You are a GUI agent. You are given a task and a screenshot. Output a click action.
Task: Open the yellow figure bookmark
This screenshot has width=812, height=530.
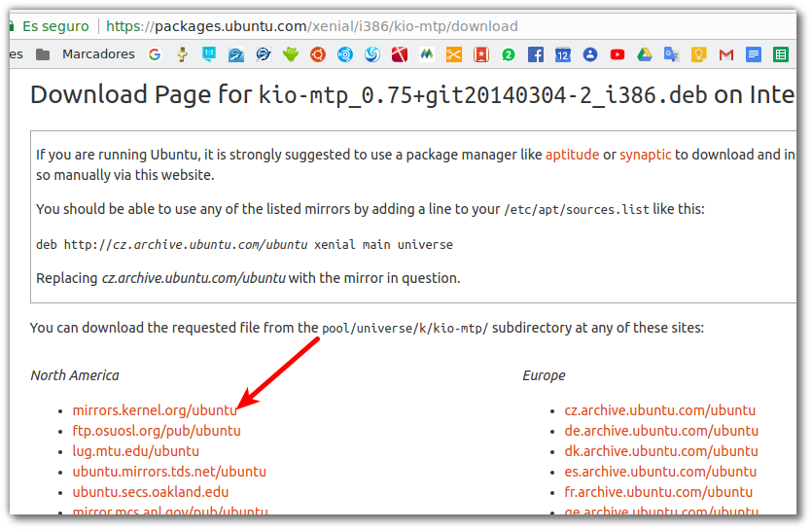[182, 54]
